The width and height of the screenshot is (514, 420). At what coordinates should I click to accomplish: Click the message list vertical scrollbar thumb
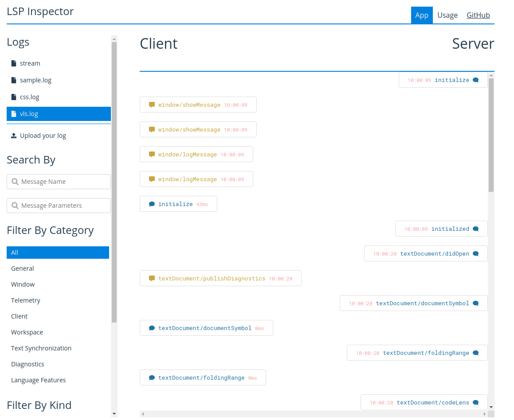(x=491, y=135)
